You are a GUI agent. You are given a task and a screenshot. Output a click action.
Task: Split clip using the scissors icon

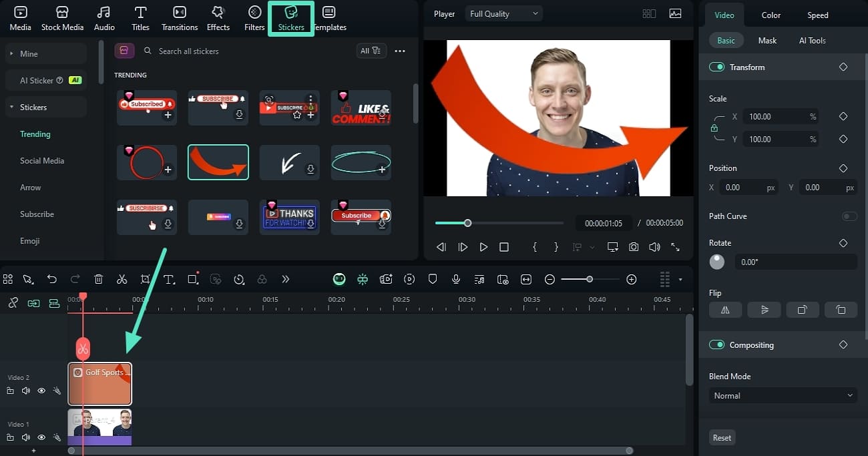pyautogui.click(x=122, y=279)
